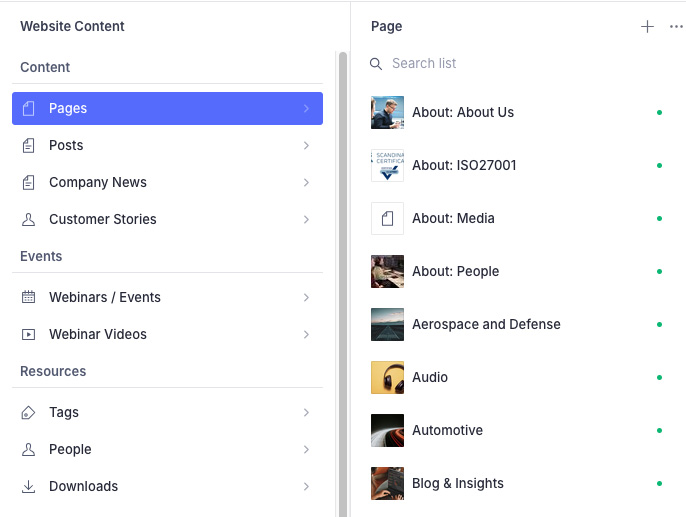
Task: Open the three-dot options menu in Page panel
Action: coord(676,27)
